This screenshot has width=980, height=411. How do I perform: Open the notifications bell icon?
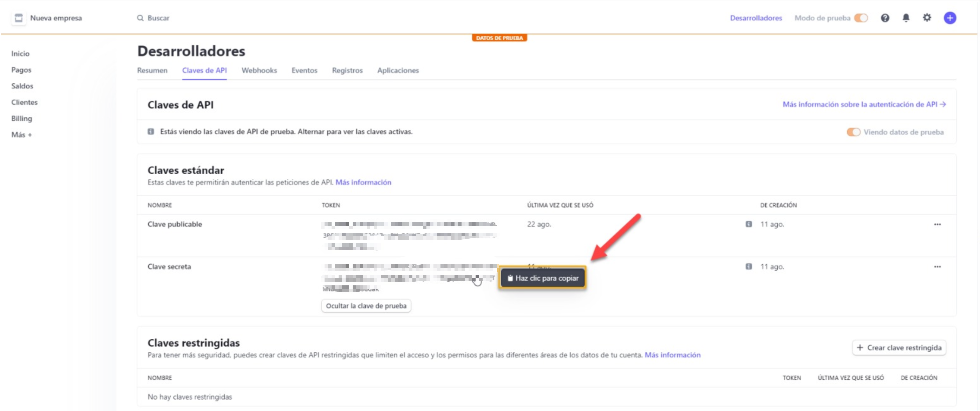click(906, 18)
